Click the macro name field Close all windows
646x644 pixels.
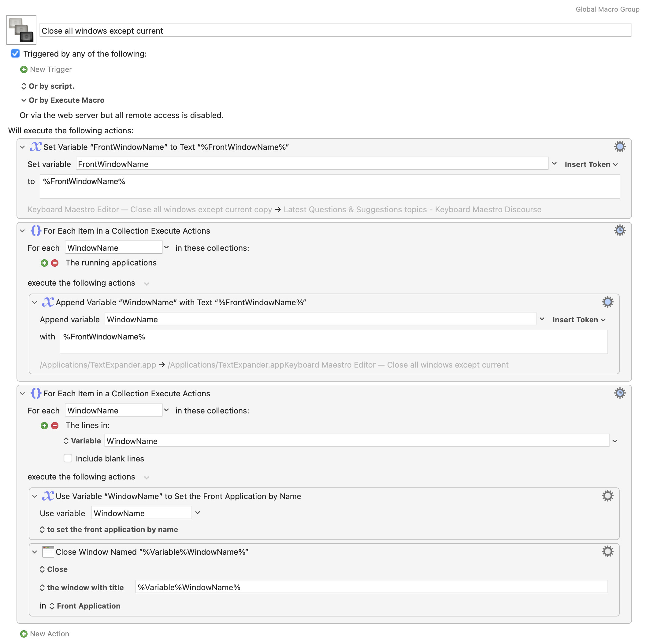(x=335, y=30)
